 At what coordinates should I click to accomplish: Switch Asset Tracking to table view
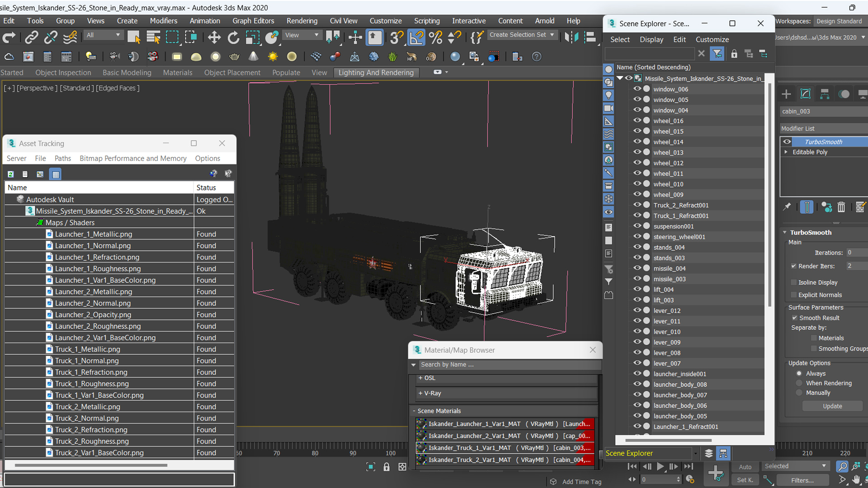pos(55,174)
